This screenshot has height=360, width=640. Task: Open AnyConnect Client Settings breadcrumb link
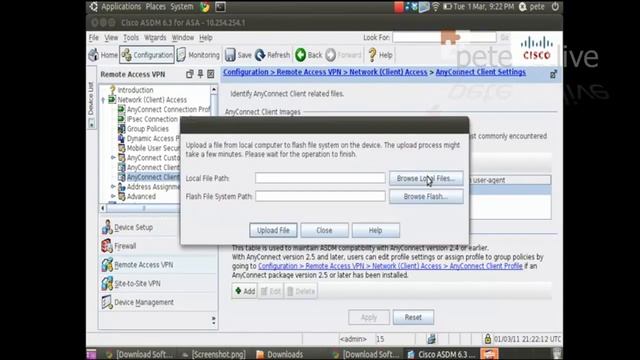[x=480, y=72]
